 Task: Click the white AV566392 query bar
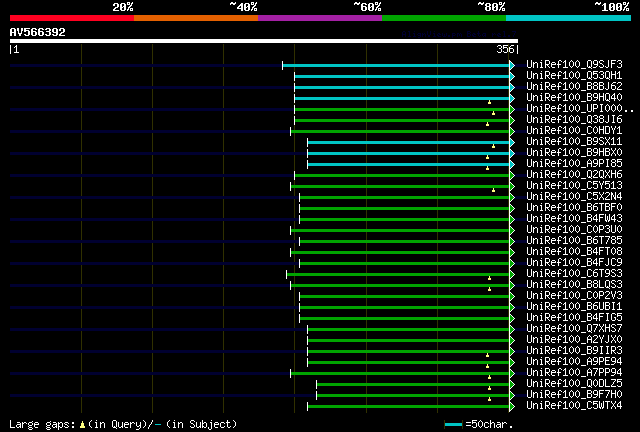(264, 41)
